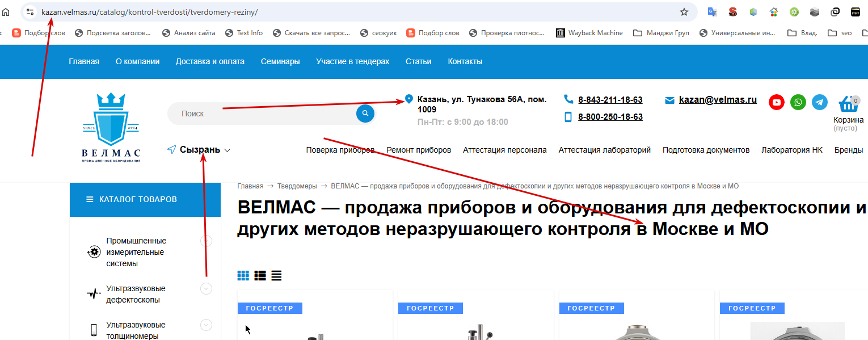Image resolution: width=868 pixels, height=340 pixels.
Task: Call the number 8-843-211-18-63
Action: pos(610,100)
